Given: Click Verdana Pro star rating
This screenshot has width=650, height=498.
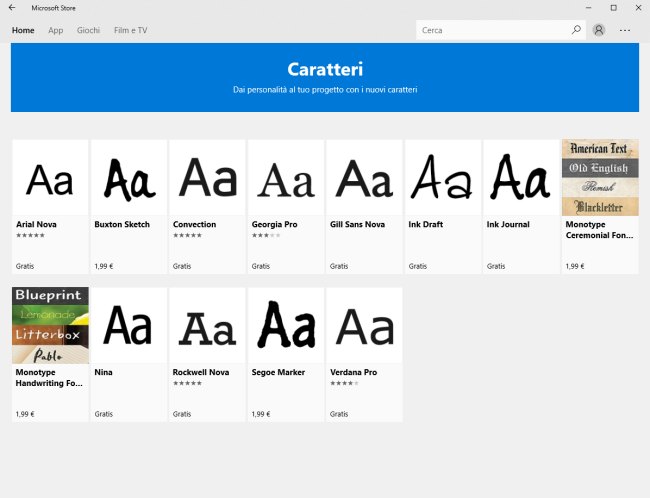Looking at the screenshot, I should coord(344,383).
